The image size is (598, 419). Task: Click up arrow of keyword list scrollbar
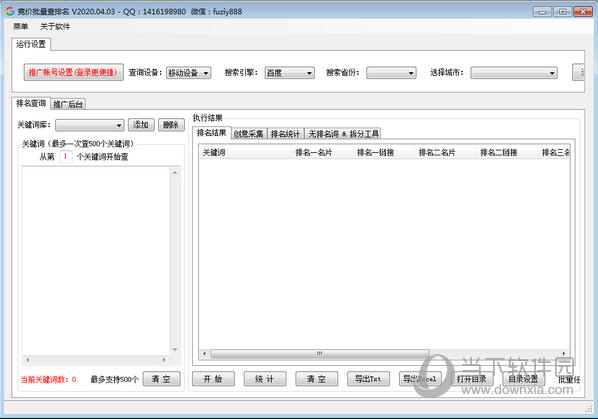[175, 173]
